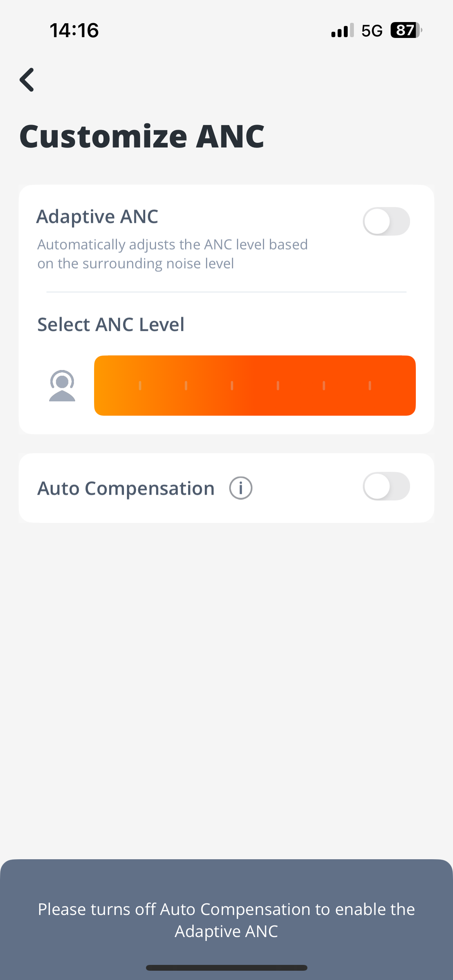Tap the 5G network indicator
The image size is (453, 980).
pyautogui.click(x=372, y=31)
